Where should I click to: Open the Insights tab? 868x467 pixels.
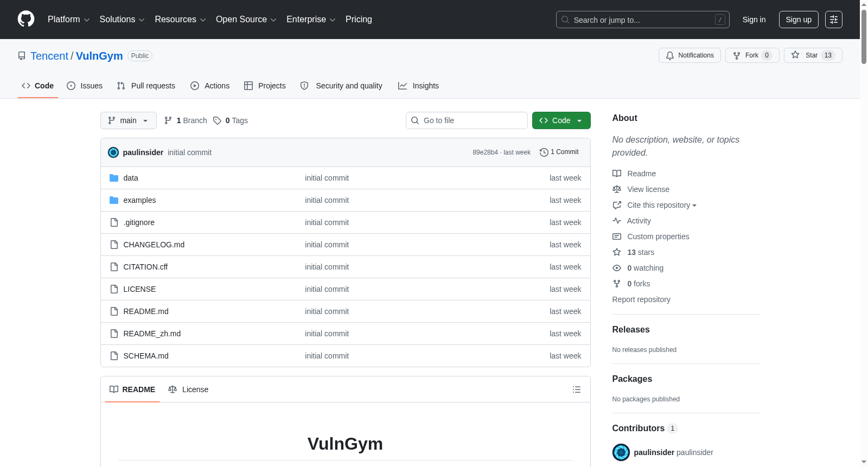tap(418, 86)
